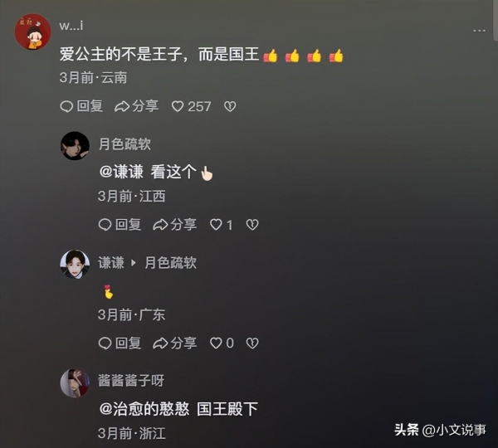Dislike 谦谦's reply using broken heart
The height and width of the screenshot is (448, 498).
tap(252, 343)
